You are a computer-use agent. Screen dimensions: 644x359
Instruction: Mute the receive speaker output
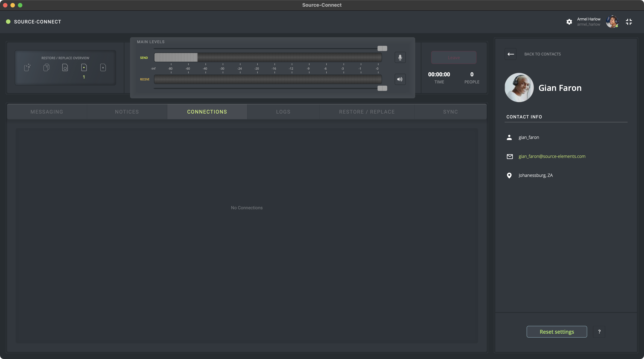point(400,79)
